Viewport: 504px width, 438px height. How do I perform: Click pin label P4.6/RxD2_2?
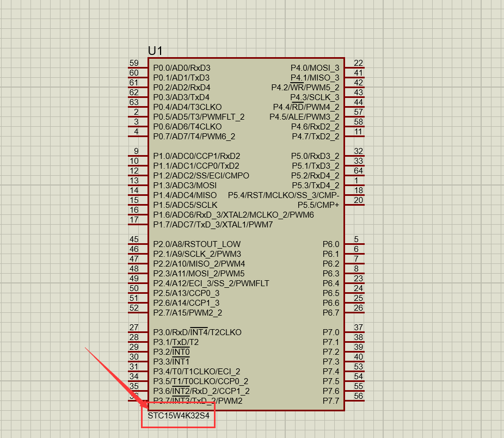point(315,127)
